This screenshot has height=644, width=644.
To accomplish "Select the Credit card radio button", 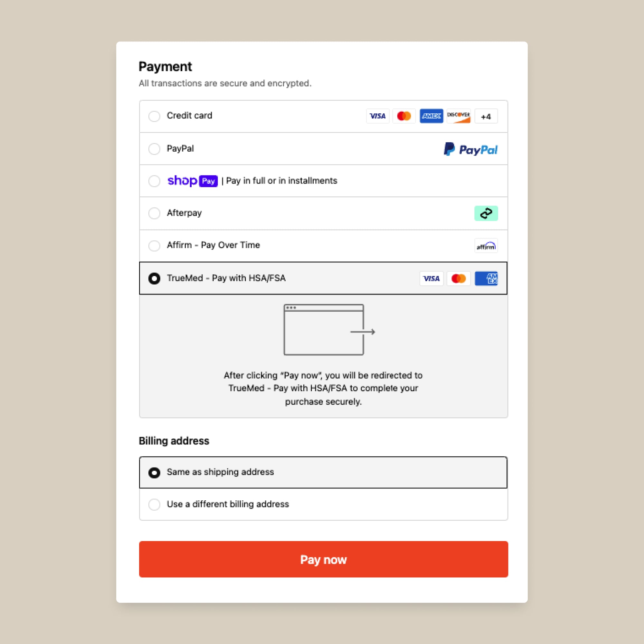I will click(154, 116).
